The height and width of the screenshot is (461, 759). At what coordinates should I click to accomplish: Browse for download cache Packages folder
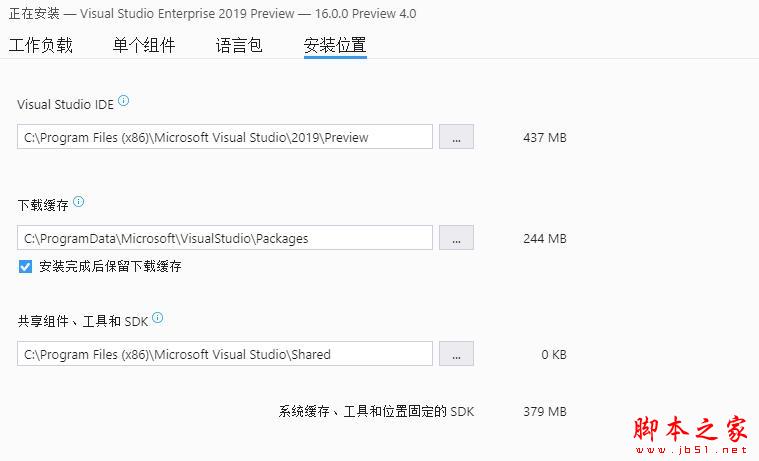456,238
